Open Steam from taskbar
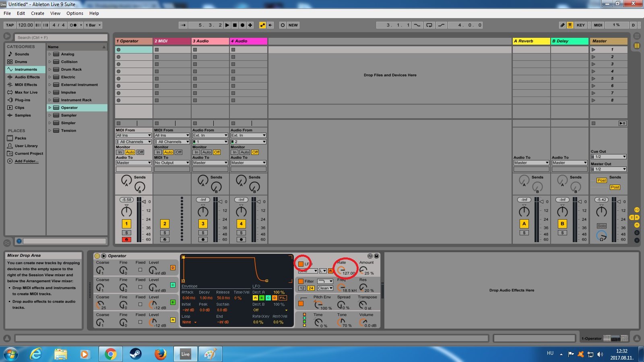The image size is (644, 362). (135, 354)
